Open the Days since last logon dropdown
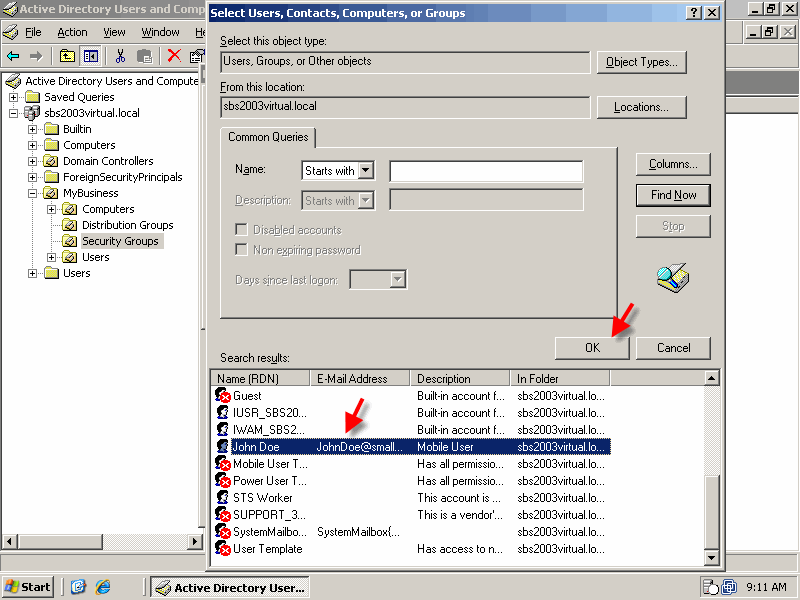This screenshot has height=600, width=800. pos(397,280)
